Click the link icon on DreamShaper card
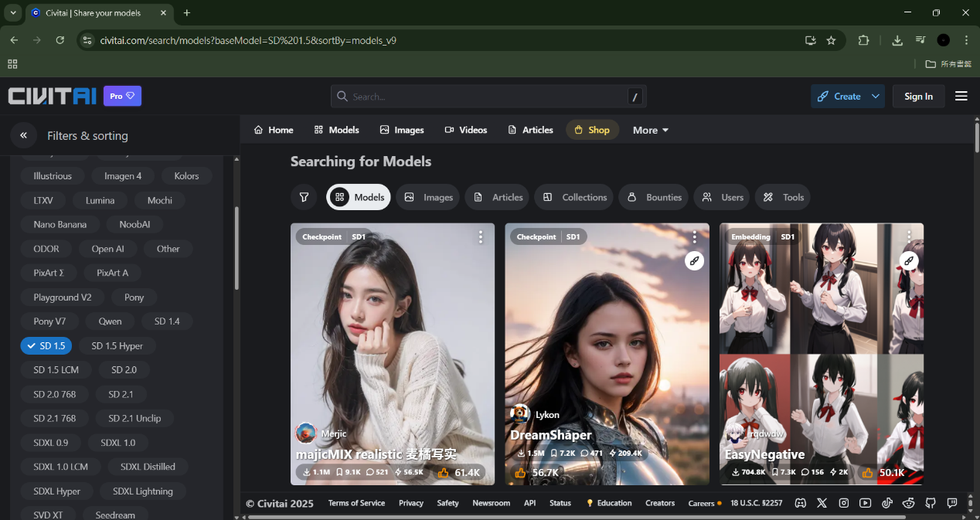 click(694, 261)
